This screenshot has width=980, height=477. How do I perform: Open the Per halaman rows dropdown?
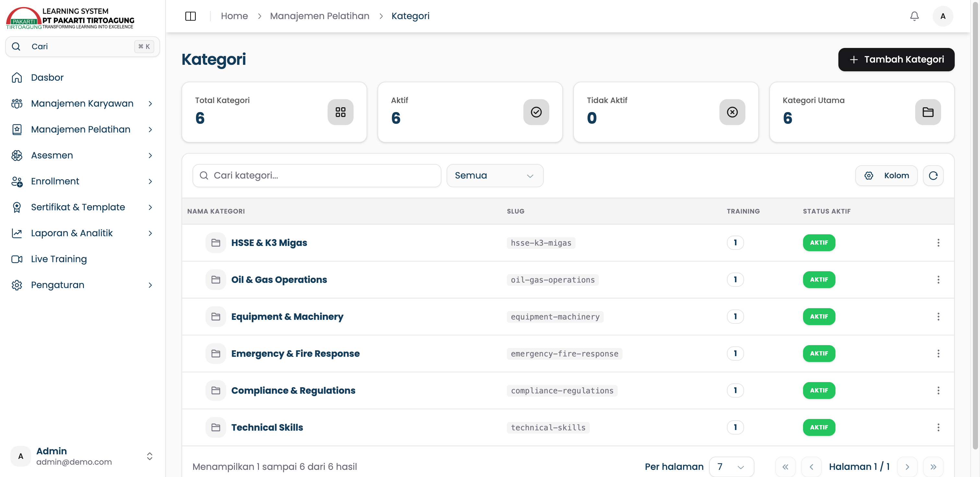pyautogui.click(x=731, y=466)
